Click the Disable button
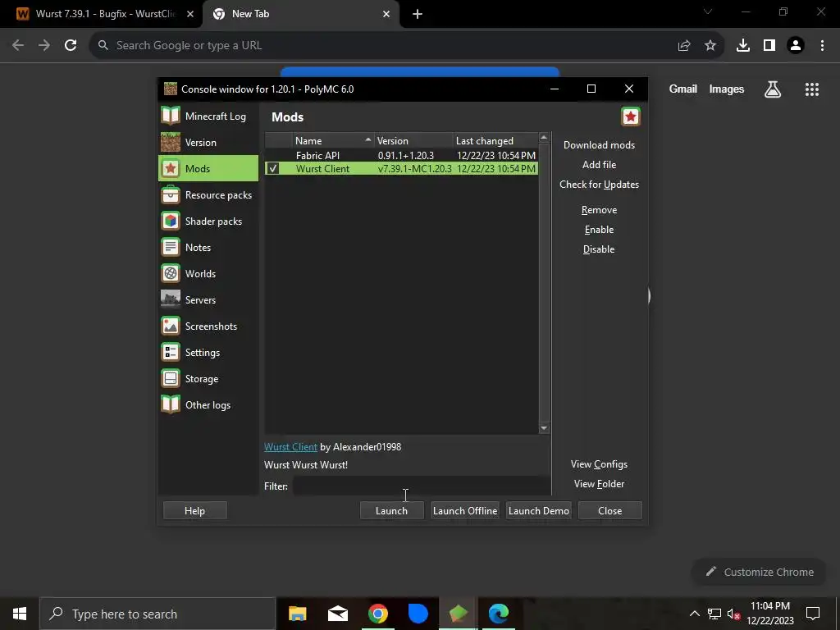The width and height of the screenshot is (840, 630). click(x=599, y=249)
